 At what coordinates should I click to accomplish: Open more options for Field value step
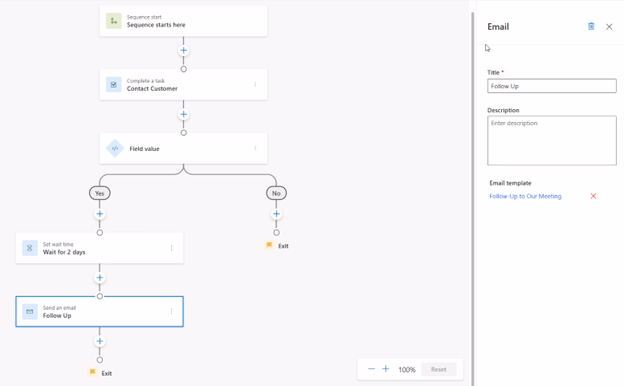click(255, 148)
